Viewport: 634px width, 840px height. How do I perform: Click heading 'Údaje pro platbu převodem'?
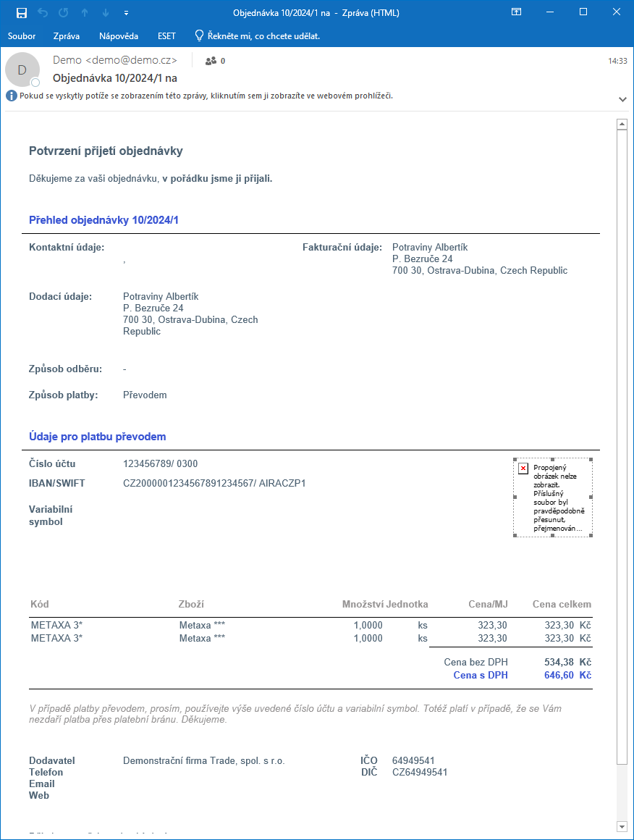click(x=98, y=437)
